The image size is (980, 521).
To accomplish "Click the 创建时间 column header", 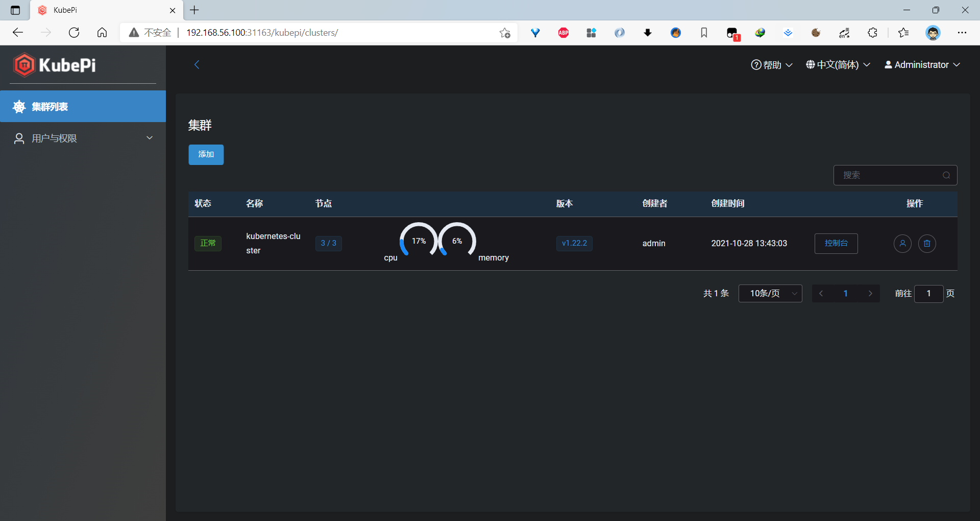I will (x=728, y=204).
